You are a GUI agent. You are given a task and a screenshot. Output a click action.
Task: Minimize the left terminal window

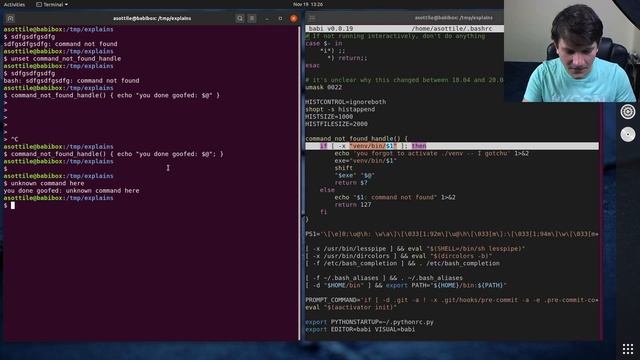(267, 18)
